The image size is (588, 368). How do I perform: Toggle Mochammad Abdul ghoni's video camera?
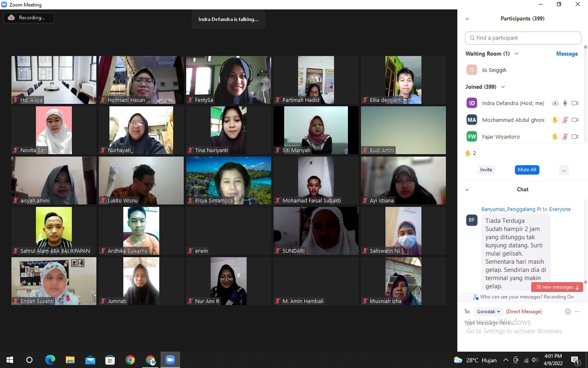575,120
